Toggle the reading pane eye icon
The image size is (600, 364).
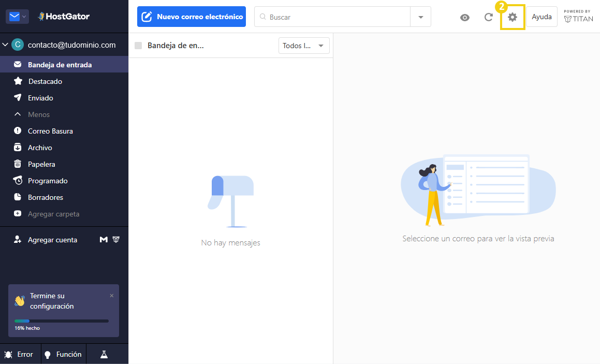(464, 17)
